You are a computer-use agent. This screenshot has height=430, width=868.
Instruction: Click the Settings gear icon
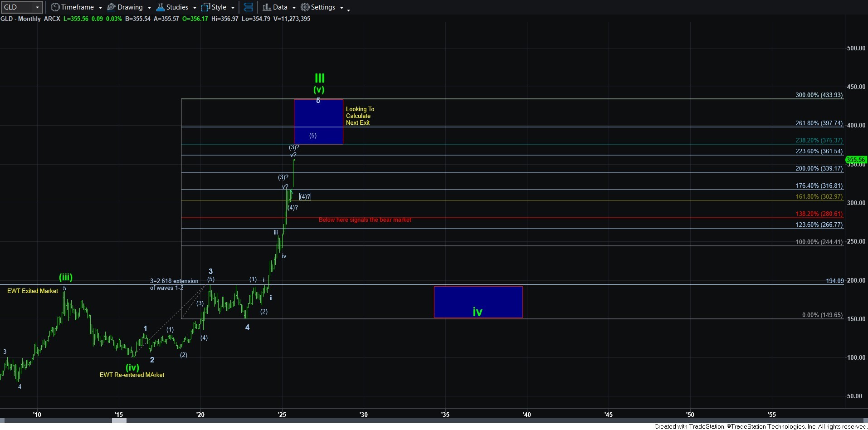click(305, 7)
